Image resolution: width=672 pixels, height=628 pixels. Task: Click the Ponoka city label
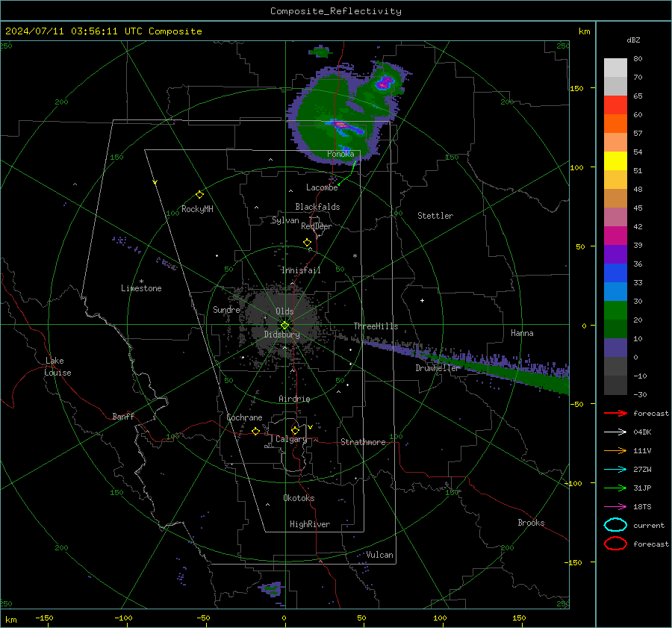click(340, 154)
